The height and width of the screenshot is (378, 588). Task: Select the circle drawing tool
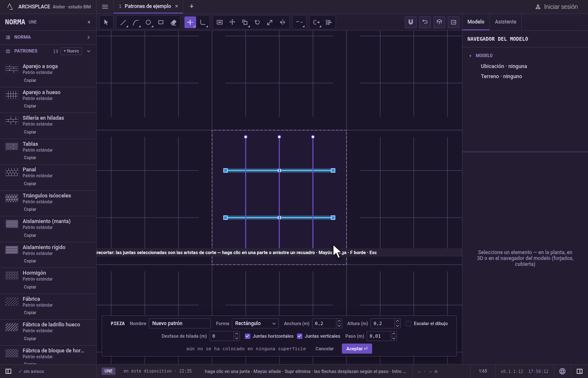pos(148,22)
